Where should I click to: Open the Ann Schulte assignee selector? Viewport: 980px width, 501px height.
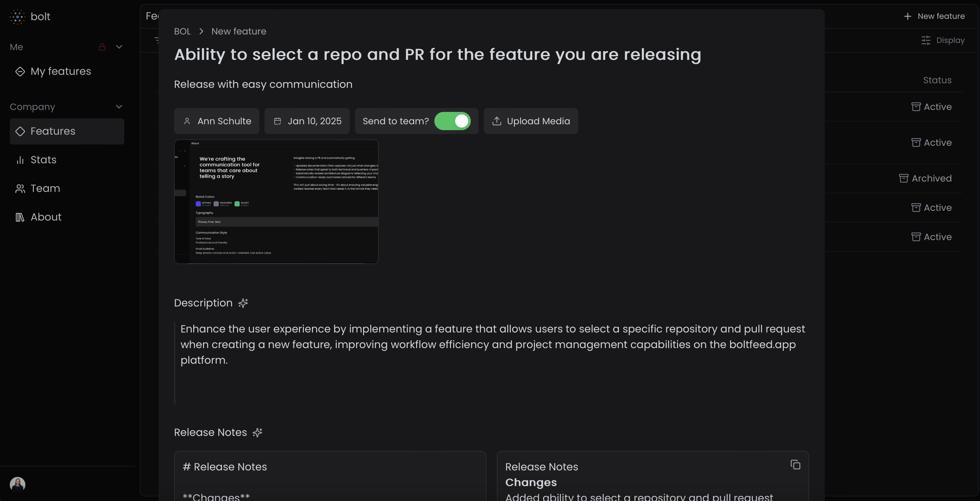pos(216,121)
